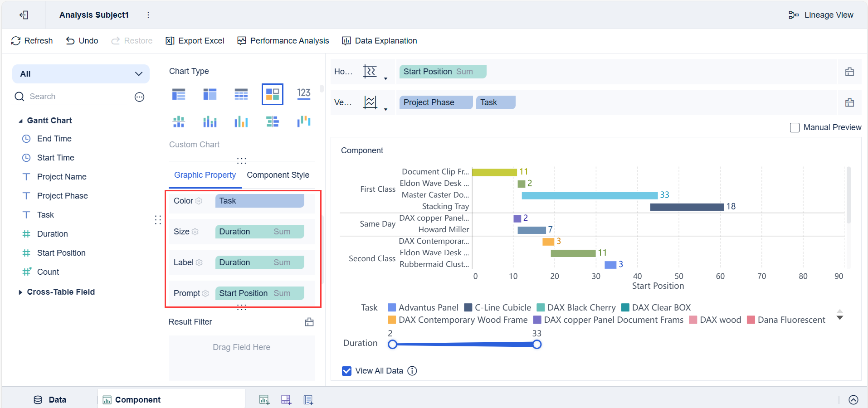The image size is (868, 408).
Task: Click Export Excel in the toolbar
Action: [x=195, y=40]
